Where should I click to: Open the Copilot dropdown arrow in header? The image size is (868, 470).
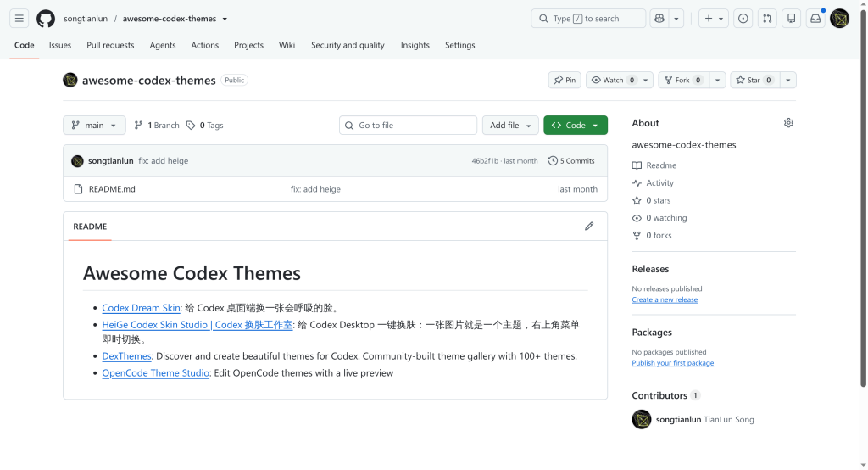pos(676,19)
